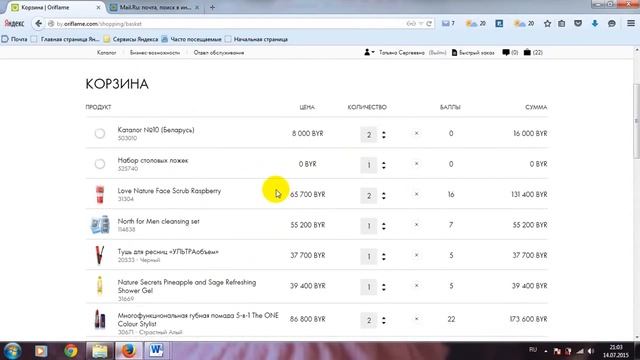Image resolution: width=640 pixels, height=360 pixels.
Task: Remove Nature Secrets Shower Gel with X
Action: click(416, 285)
